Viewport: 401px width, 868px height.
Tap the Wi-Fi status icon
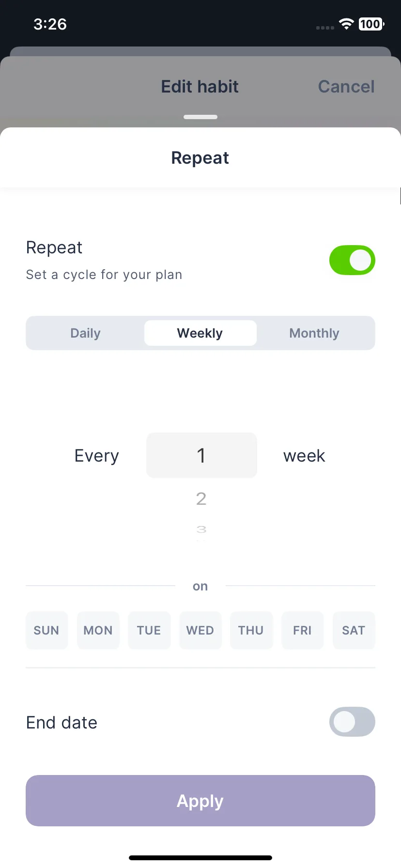tap(346, 24)
